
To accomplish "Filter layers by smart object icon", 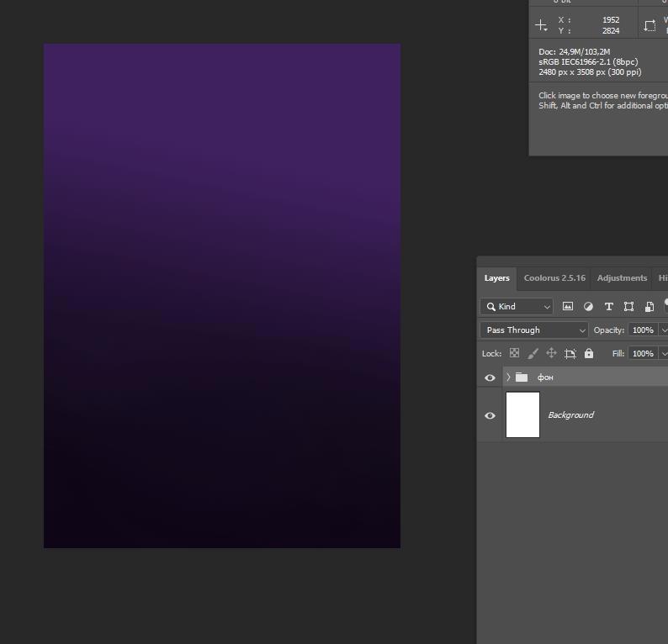I will click(x=649, y=307).
